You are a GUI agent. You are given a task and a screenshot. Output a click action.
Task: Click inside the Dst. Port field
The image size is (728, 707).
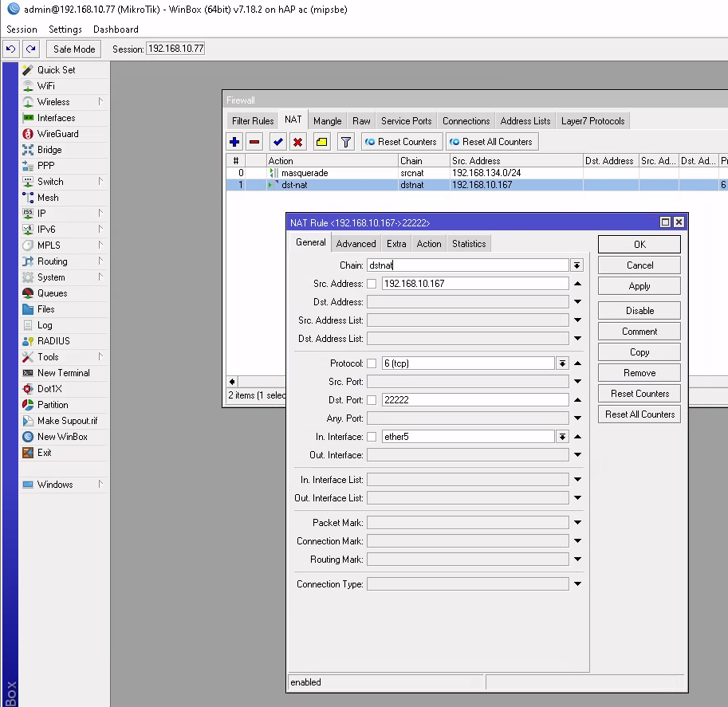[475, 400]
